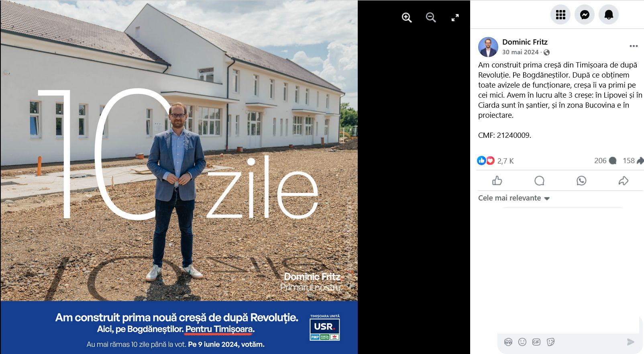
Task: Zoom in on the photo
Action: pyautogui.click(x=407, y=18)
